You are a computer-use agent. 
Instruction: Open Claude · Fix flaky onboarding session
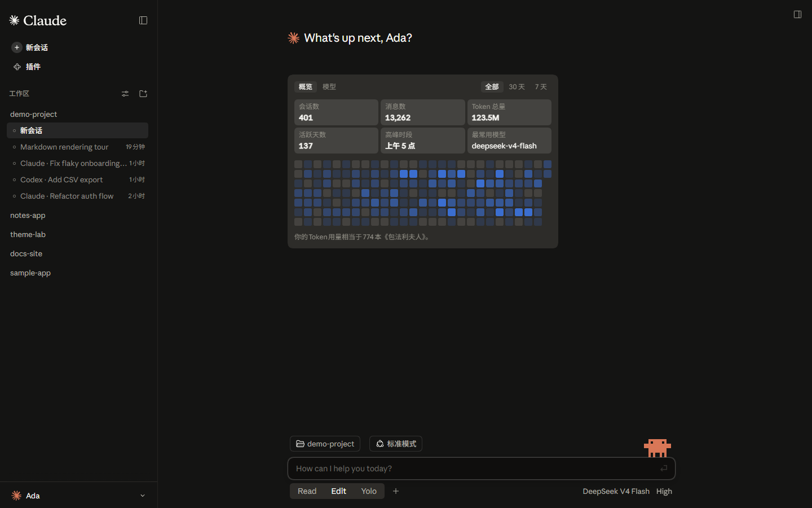(x=77, y=163)
